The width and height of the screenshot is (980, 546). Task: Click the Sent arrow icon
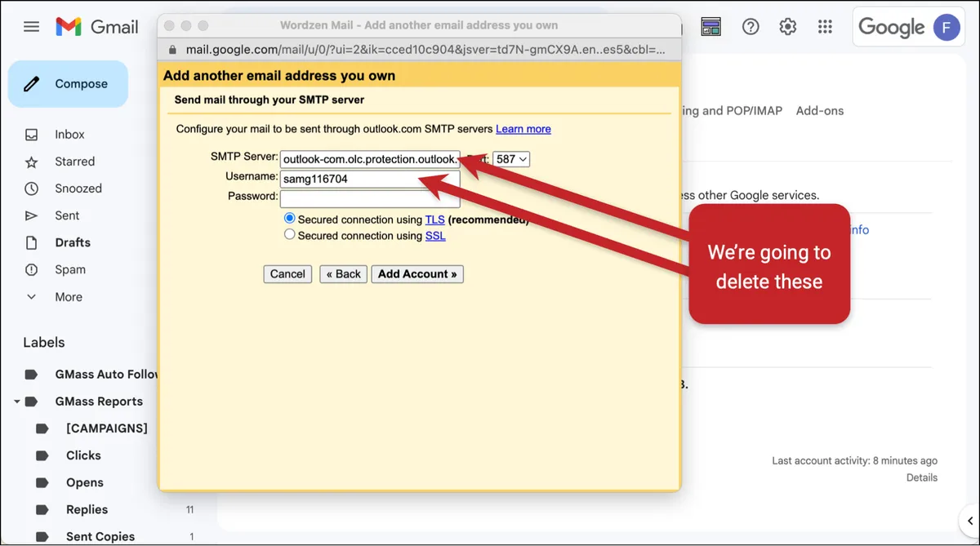point(31,215)
